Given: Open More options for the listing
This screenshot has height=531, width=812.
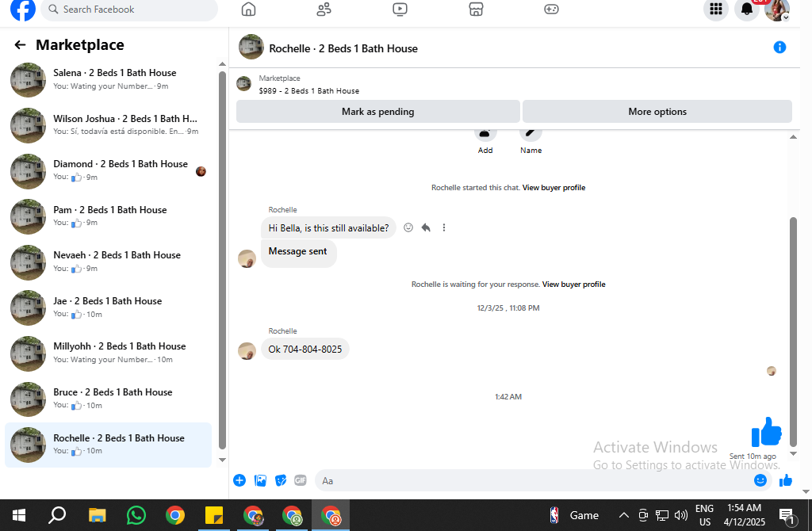Looking at the screenshot, I should [x=657, y=111].
